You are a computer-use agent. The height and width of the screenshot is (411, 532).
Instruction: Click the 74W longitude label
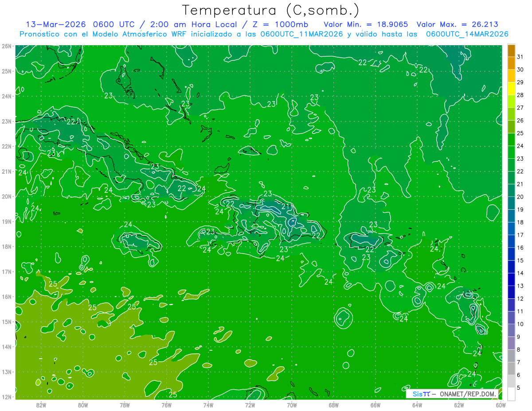point(208,405)
